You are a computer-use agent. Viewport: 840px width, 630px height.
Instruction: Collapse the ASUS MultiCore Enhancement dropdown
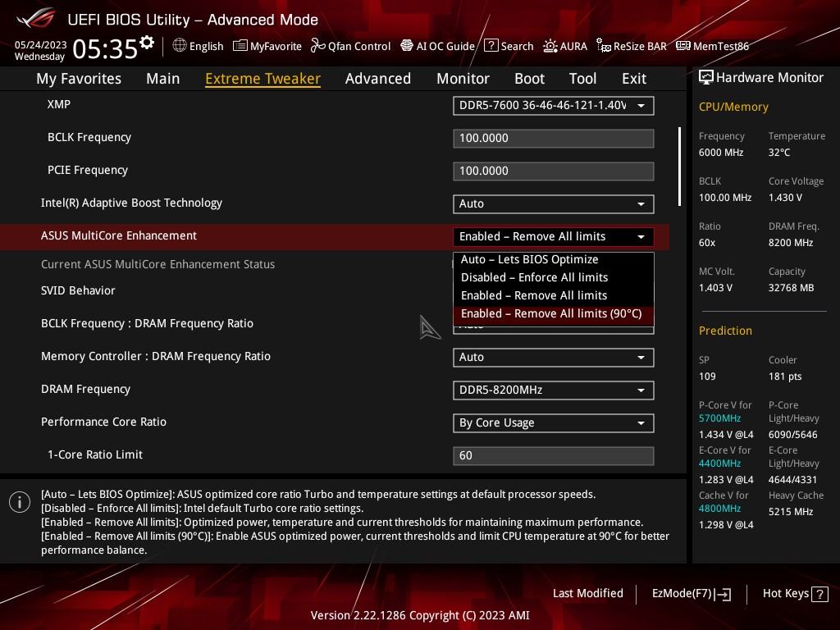pos(553,237)
